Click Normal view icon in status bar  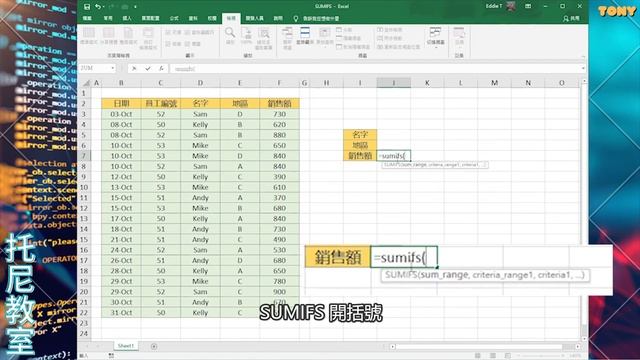(478, 356)
